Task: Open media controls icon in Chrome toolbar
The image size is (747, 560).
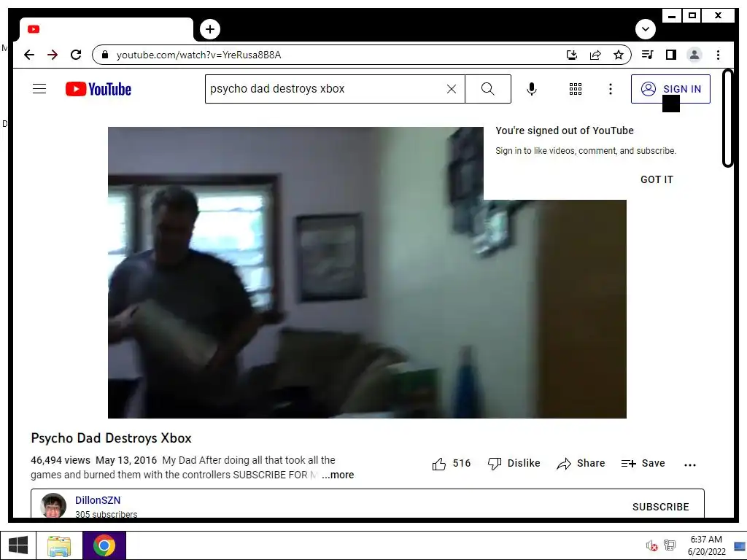Action: [648, 55]
